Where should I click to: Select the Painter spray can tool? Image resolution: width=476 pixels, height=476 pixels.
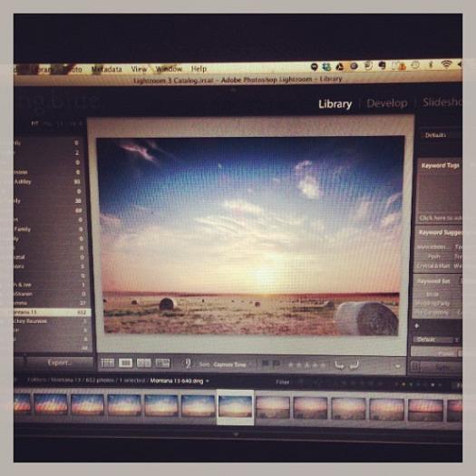[188, 364]
